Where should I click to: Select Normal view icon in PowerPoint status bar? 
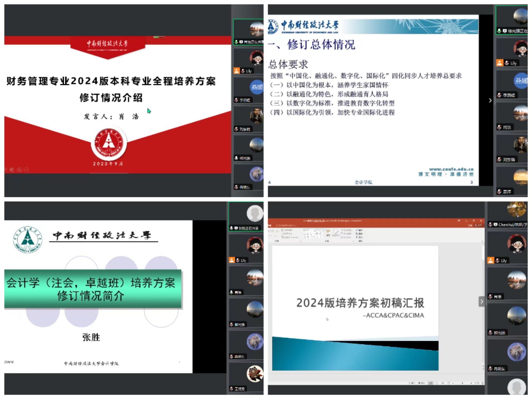(x=431, y=383)
